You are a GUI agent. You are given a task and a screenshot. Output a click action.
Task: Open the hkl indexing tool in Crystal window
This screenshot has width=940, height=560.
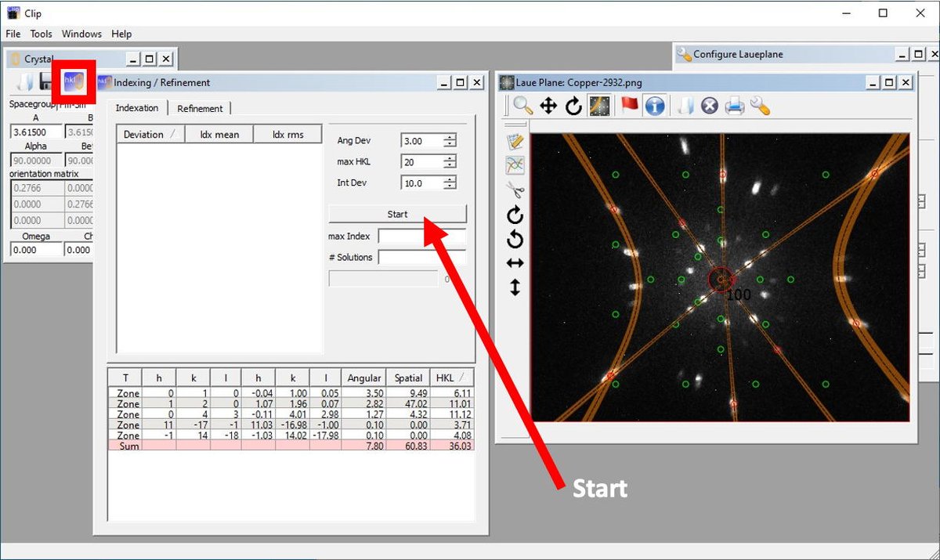tap(74, 81)
